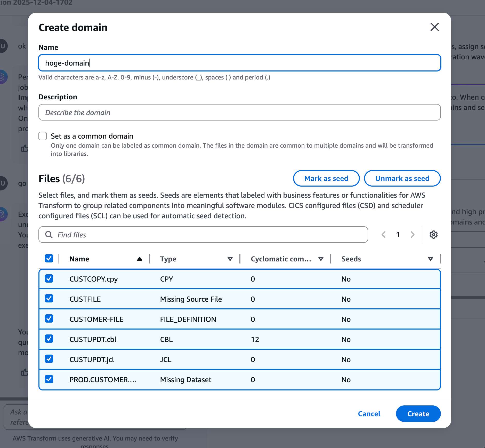This screenshot has height=448, width=485.
Task: Click Unmark as seed button
Action: pos(402,178)
